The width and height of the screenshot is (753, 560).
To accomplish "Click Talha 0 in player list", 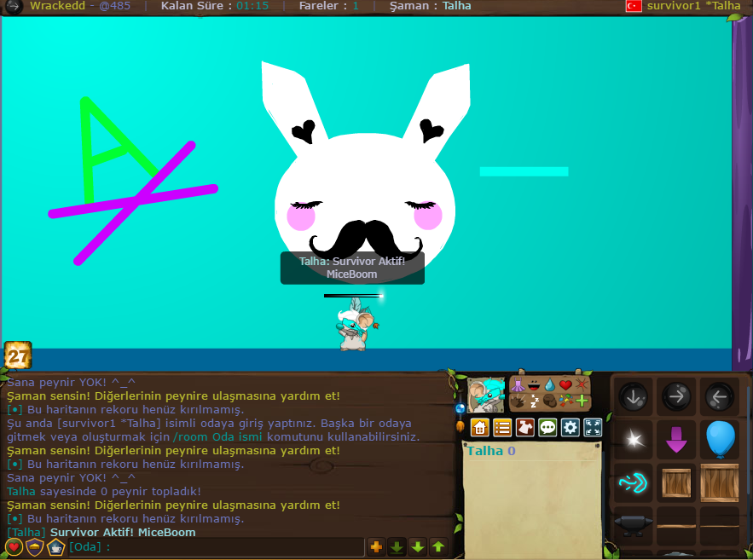I will (x=491, y=451).
